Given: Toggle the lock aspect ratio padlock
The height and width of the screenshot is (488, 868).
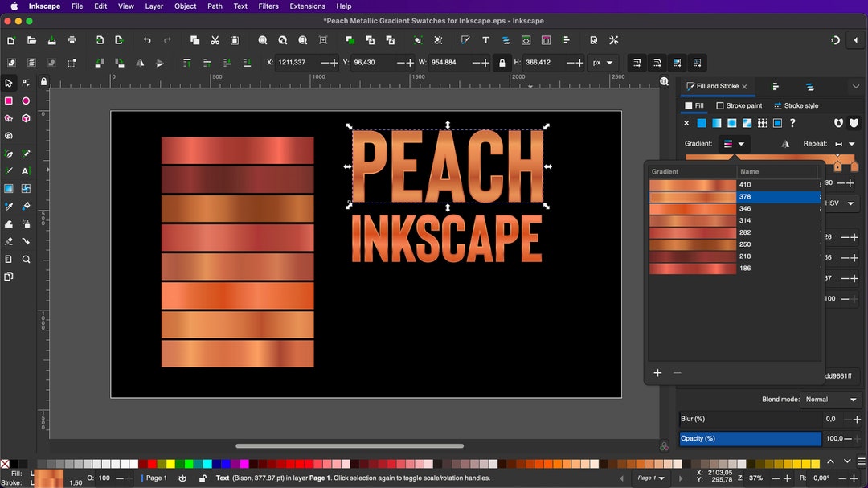Looking at the screenshot, I should (x=502, y=62).
